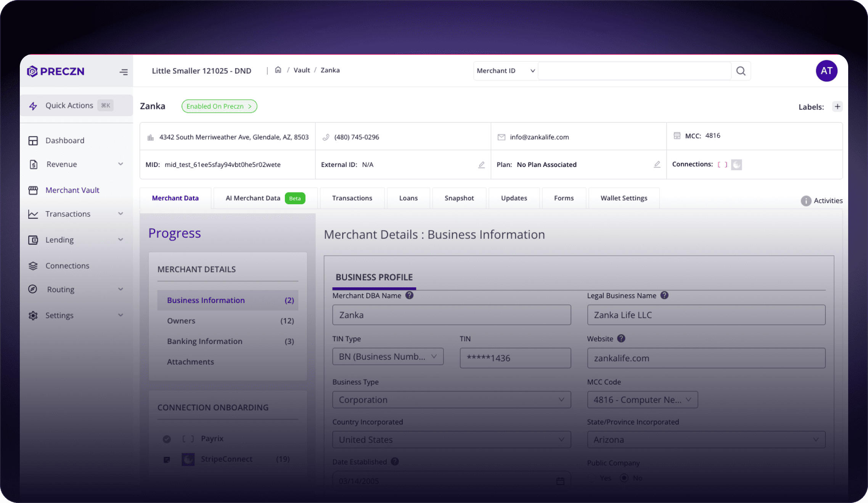
Task: Add a label with plus icon
Action: (837, 107)
